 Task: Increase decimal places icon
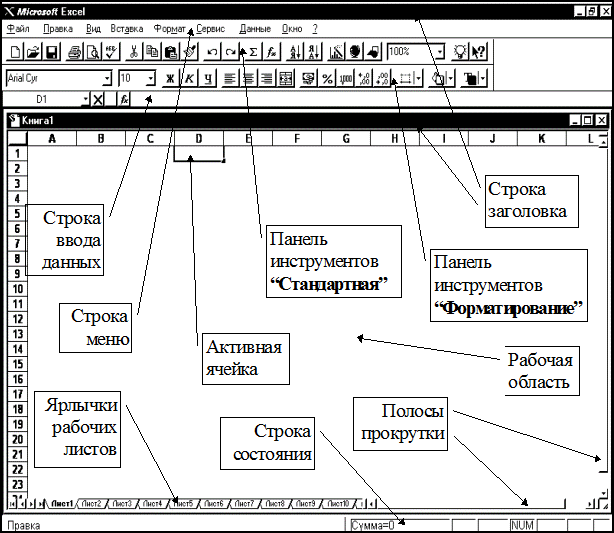pos(364,78)
